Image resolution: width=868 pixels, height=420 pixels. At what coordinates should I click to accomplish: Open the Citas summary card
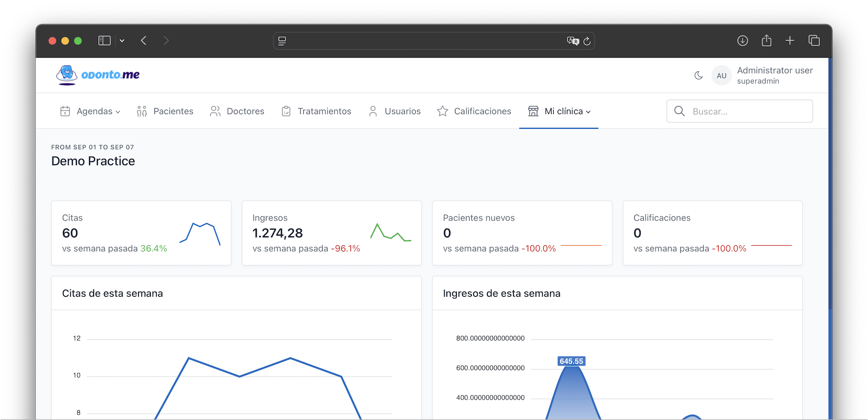click(141, 233)
